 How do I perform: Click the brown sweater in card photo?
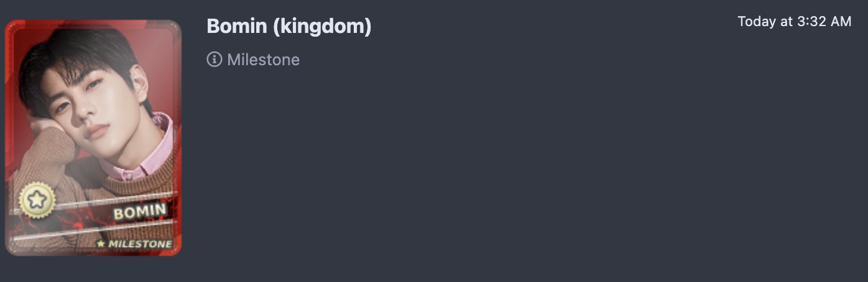(93, 180)
